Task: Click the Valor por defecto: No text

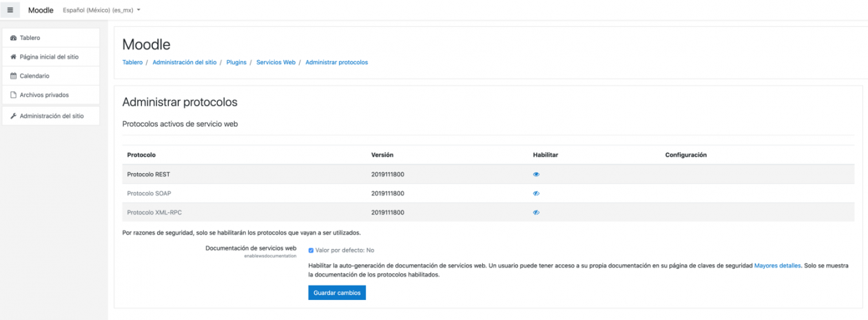Action: tap(345, 250)
